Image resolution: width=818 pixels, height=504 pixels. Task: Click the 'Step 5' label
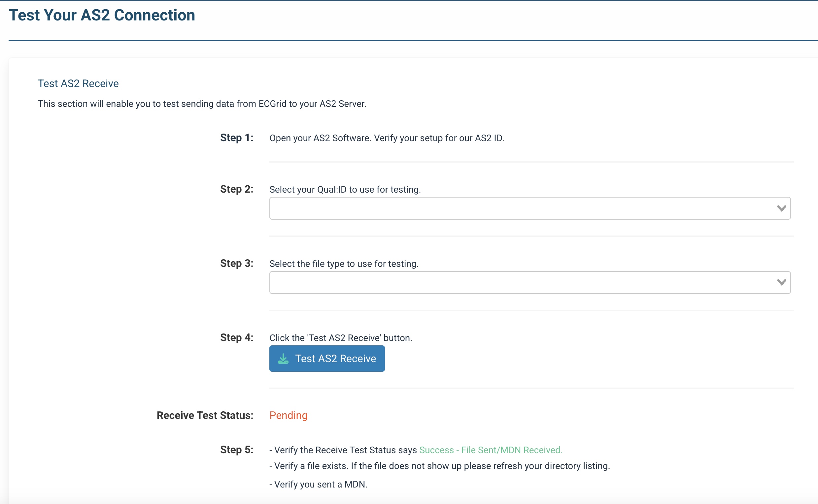pos(237,450)
